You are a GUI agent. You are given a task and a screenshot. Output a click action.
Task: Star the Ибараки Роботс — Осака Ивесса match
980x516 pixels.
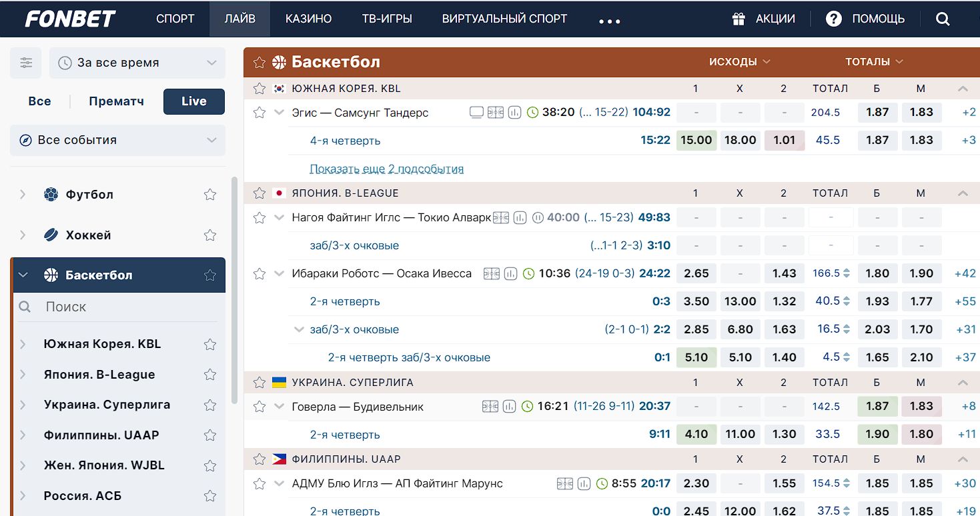pyautogui.click(x=259, y=273)
